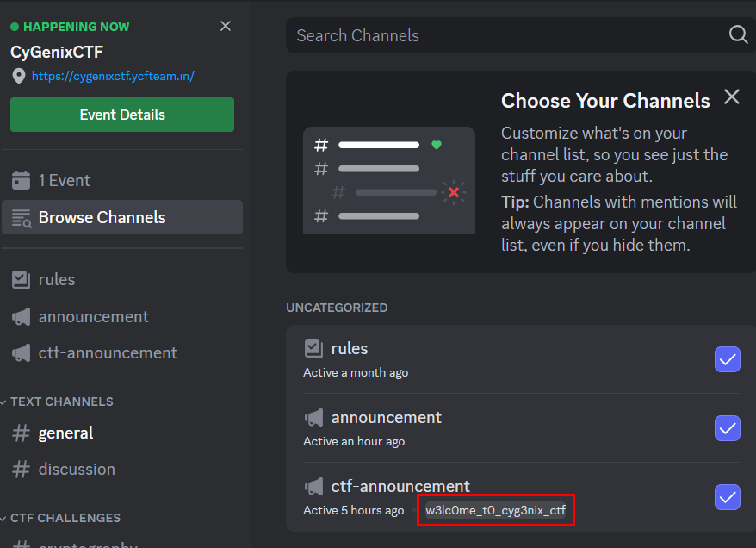
Task: Open the cygenixctf.ycfteam.in link
Action: (x=113, y=76)
